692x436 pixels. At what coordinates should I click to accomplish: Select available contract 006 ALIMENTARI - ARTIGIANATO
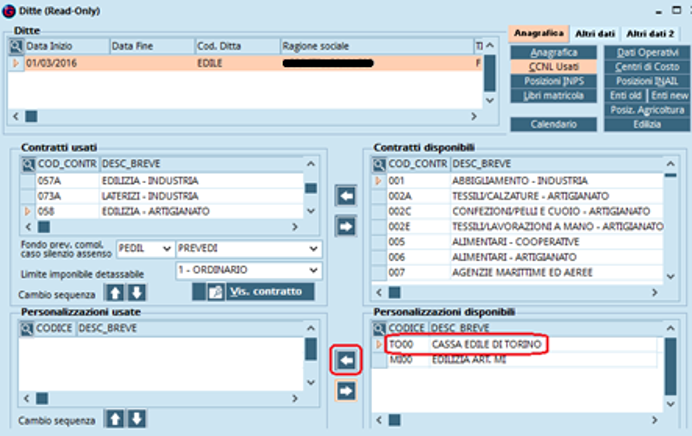(518, 257)
